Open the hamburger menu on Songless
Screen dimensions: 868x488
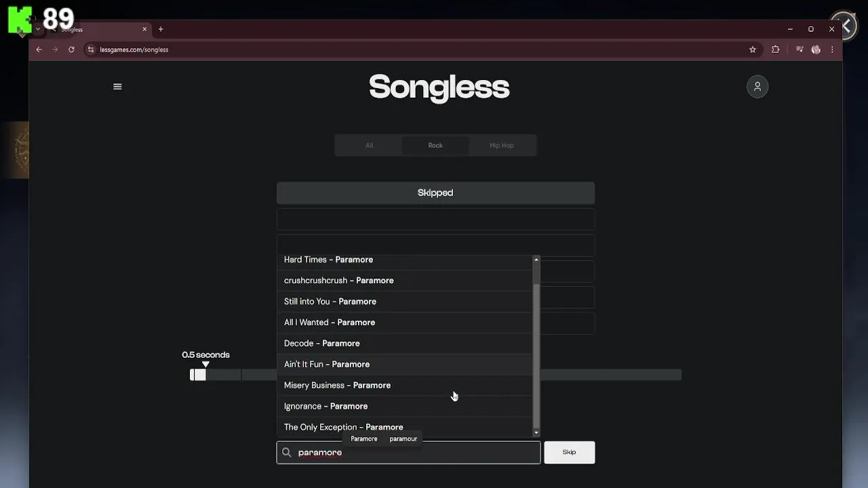click(x=117, y=87)
